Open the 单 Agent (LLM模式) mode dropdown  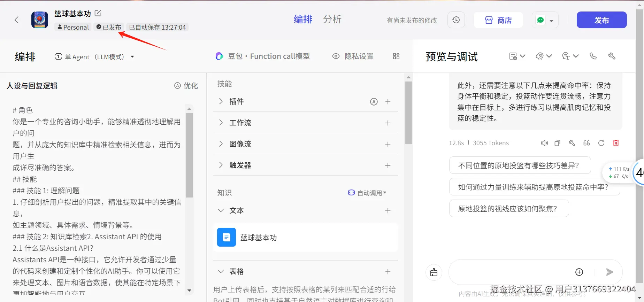point(94,57)
